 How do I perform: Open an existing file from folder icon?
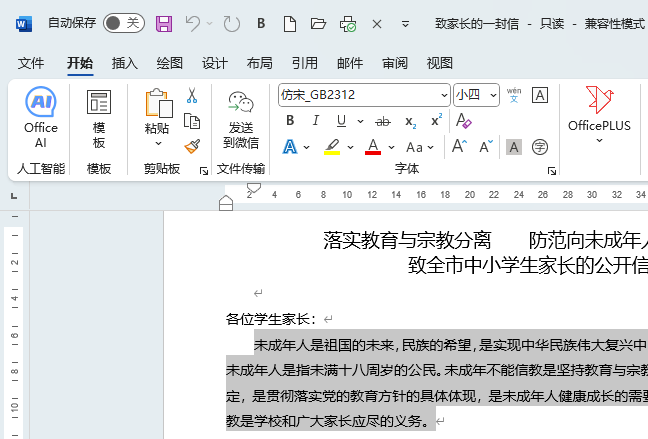click(x=318, y=24)
